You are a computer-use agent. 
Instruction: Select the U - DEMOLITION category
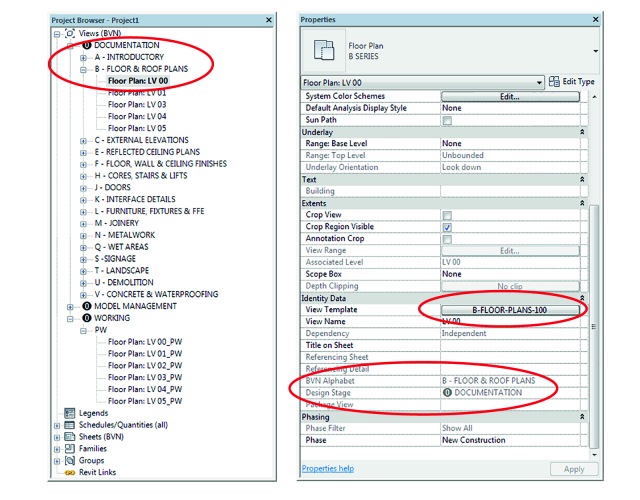pos(124,282)
